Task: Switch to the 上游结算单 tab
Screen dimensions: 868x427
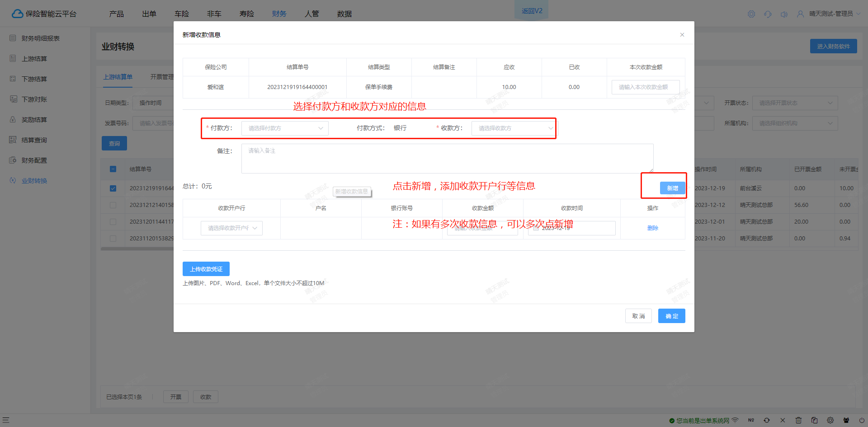Action: click(118, 77)
